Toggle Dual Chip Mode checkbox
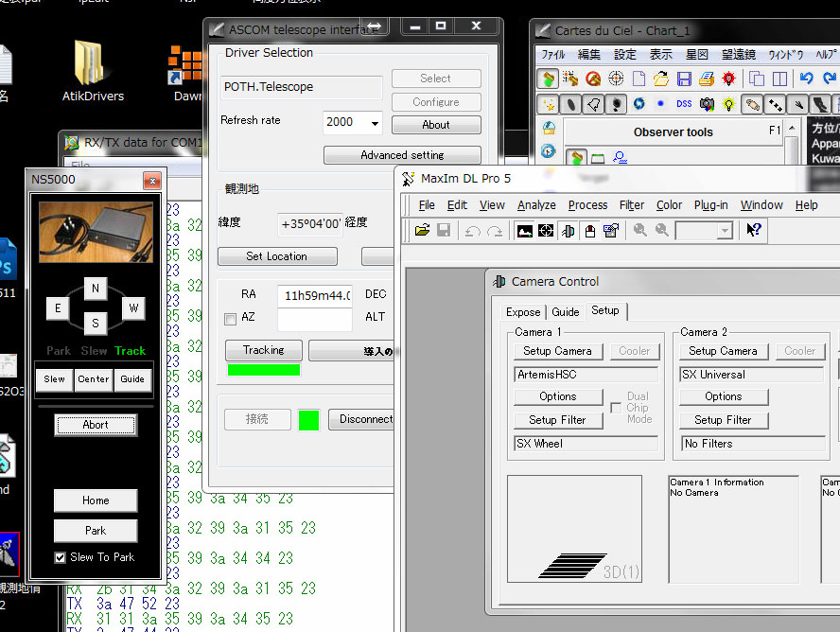840x632 pixels. [x=616, y=408]
